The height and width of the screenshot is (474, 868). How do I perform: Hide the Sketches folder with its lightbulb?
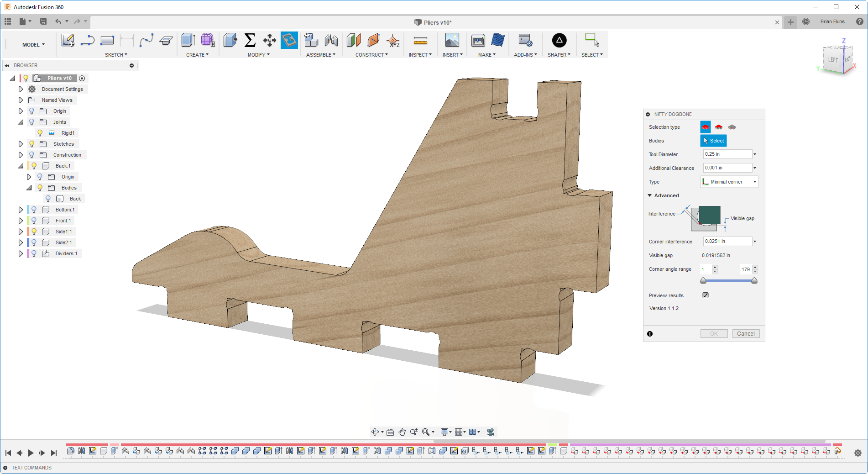pyautogui.click(x=31, y=144)
